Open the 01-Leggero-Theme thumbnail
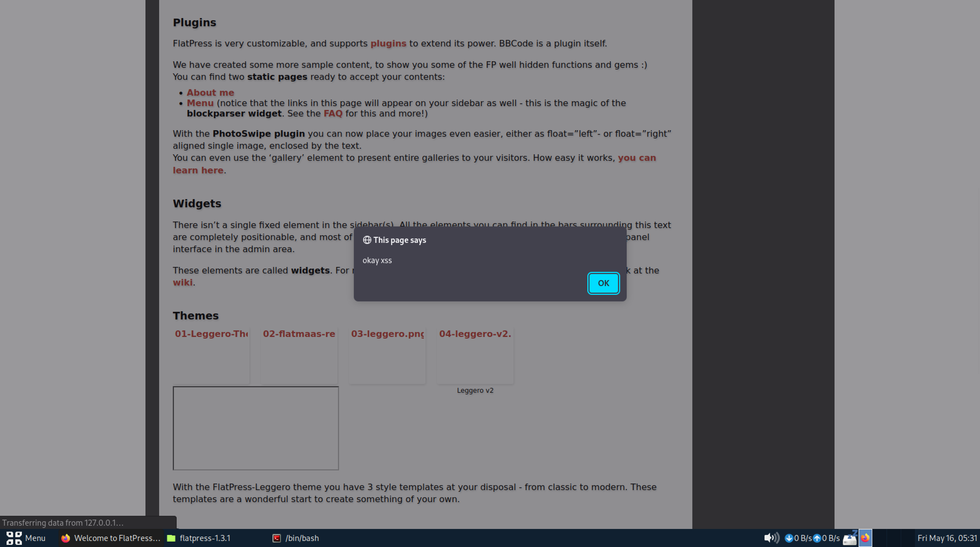 tap(211, 355)
